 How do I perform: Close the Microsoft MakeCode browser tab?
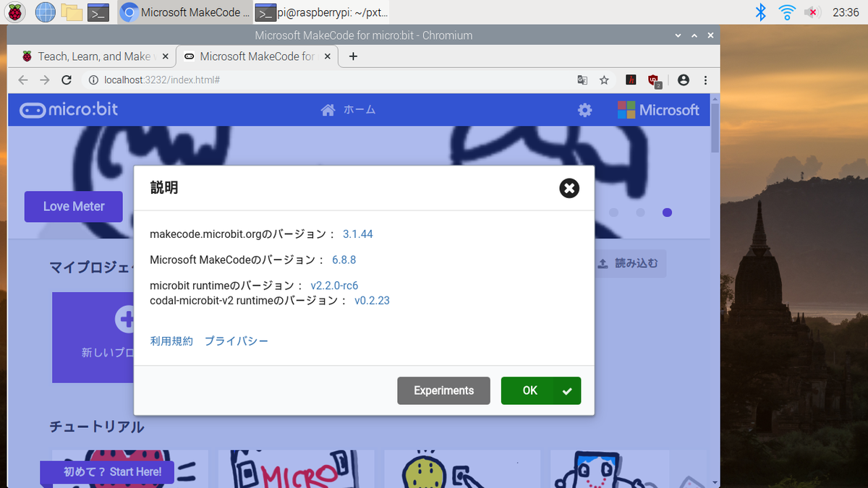(x=326, y=56)
